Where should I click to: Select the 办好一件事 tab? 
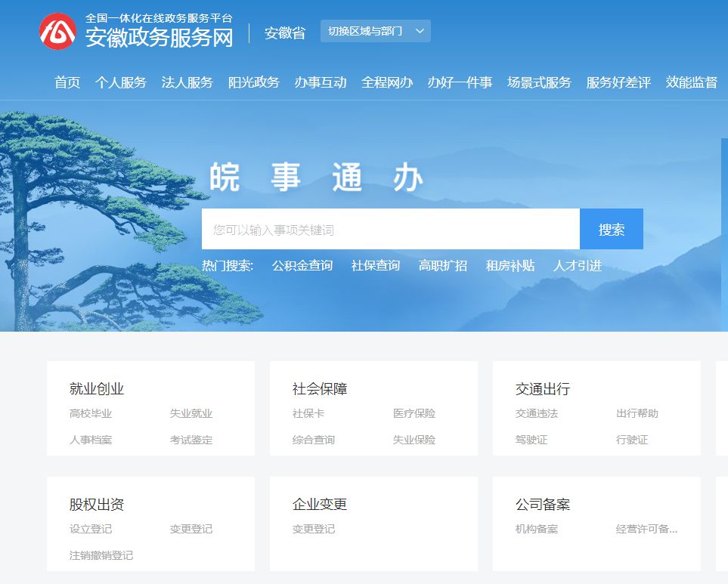461,83
